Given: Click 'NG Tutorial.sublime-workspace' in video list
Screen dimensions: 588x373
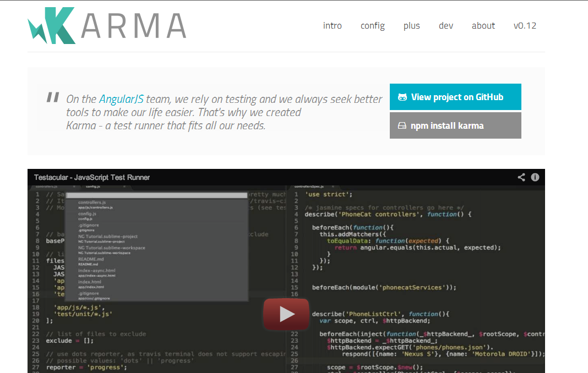Looking at the screenshot, I should 111,248.
